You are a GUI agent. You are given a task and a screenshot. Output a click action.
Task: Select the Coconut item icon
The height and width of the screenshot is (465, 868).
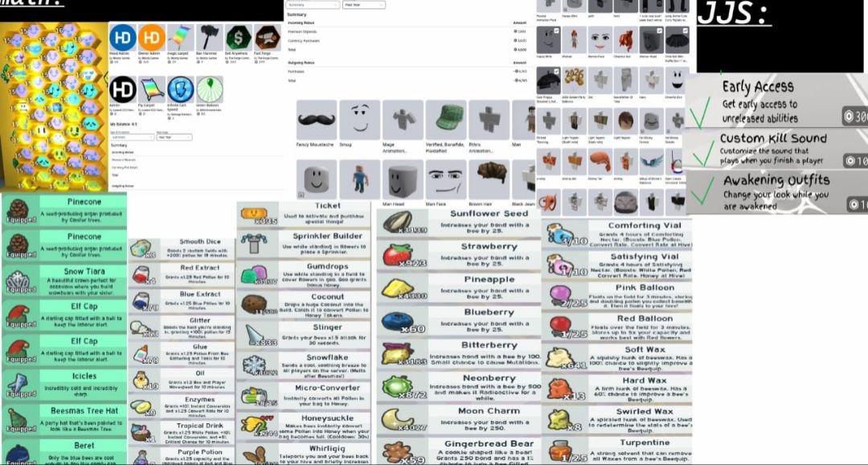pyautogui.click(x=256, y=304)
